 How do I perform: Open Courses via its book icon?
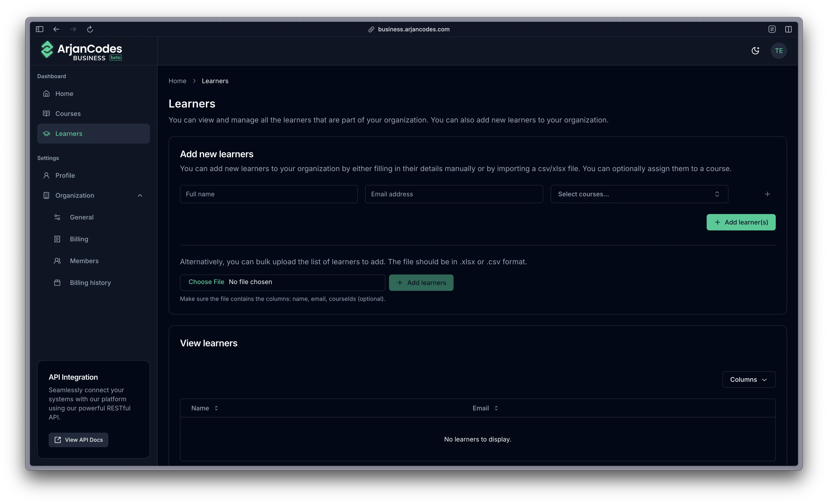tap(46, 113)
